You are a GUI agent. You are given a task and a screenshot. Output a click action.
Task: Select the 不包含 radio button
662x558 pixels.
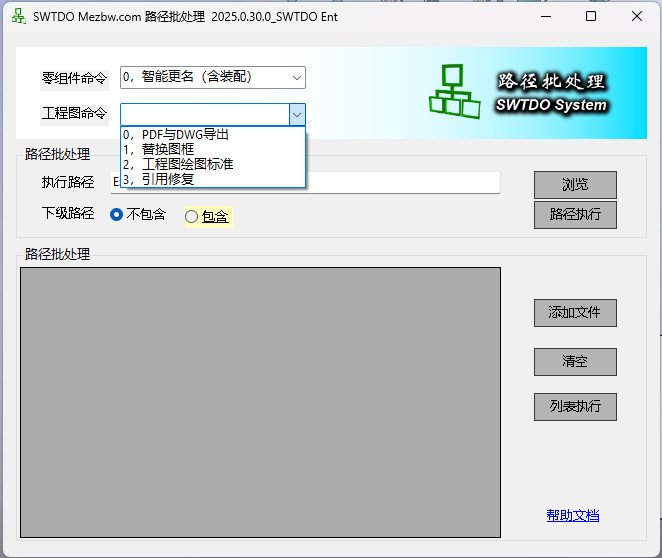pyautogui.click(x=117, y=214)
